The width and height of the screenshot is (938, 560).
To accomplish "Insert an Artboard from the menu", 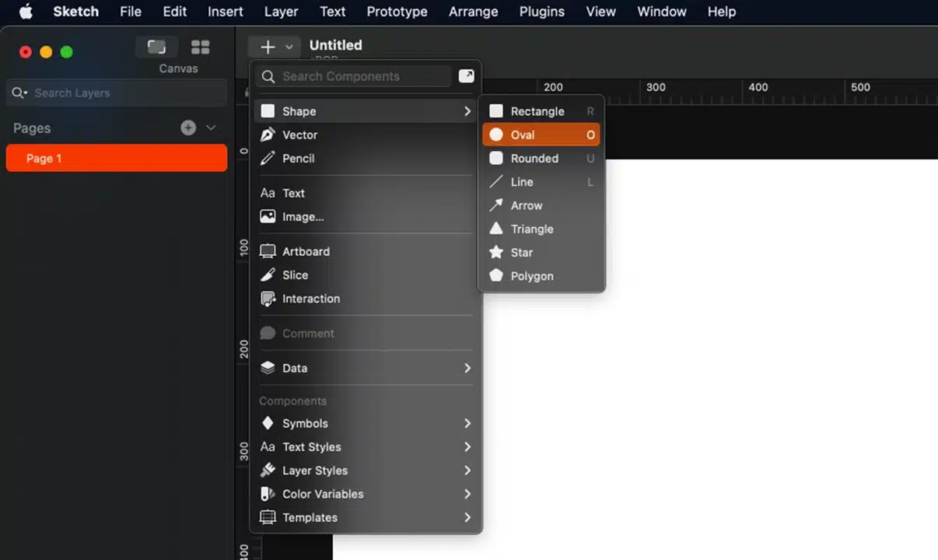I will [x=306, y=251].
